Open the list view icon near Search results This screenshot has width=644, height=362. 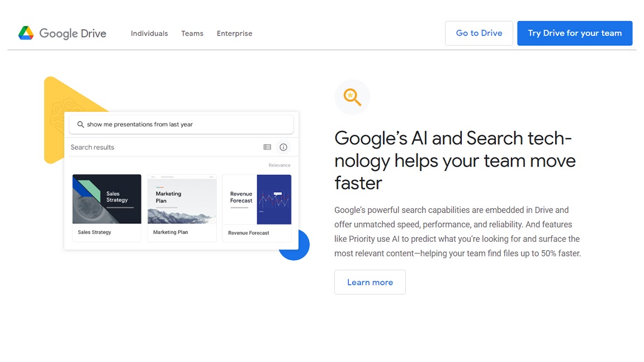pyautogui.click(x=267, y=147)
